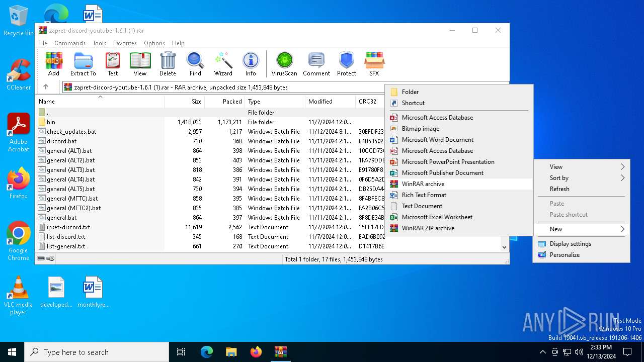Click the Comment toolbar icon
Screen dimensions: 644x362
[316, 64]
